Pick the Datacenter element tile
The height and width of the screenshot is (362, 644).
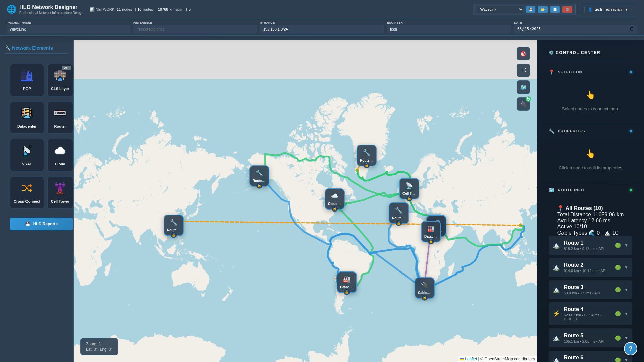pos(27,118)
